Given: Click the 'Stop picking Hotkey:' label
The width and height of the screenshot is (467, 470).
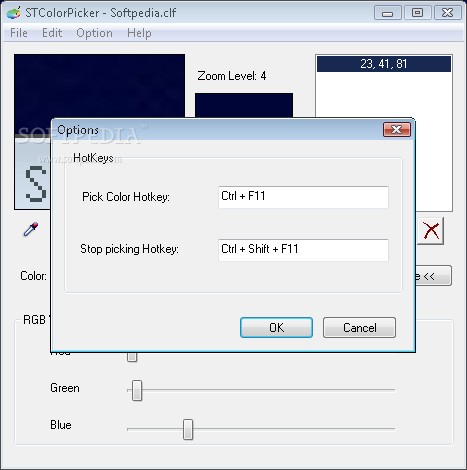Looking at the screenshot, I should [x=129, y=249].
